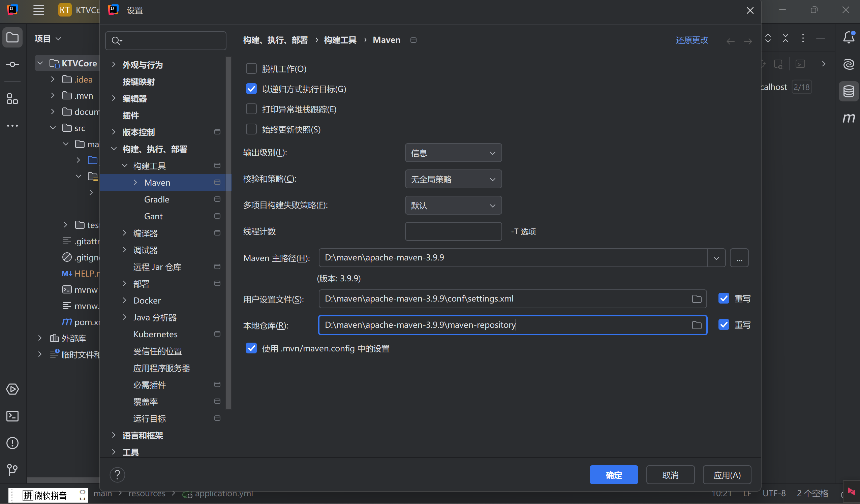860x504 pixels.
Task: Enable the work offline checkbox
Action: [x=251, y=69]
